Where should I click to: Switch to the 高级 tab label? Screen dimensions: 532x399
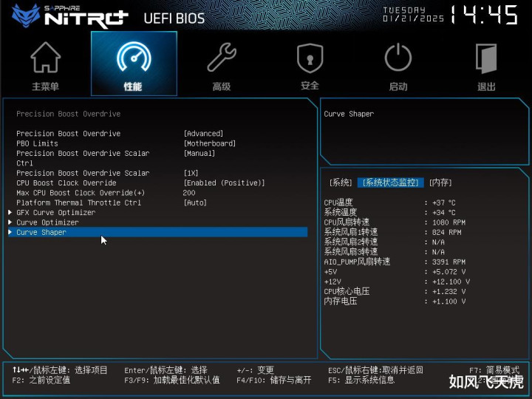(x=222, y=86)
